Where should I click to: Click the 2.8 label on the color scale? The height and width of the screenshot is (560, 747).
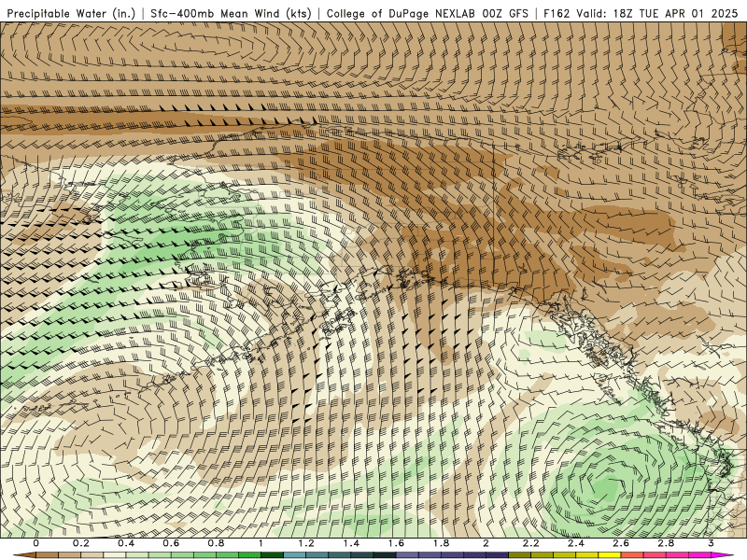click(x=666, y=543)
